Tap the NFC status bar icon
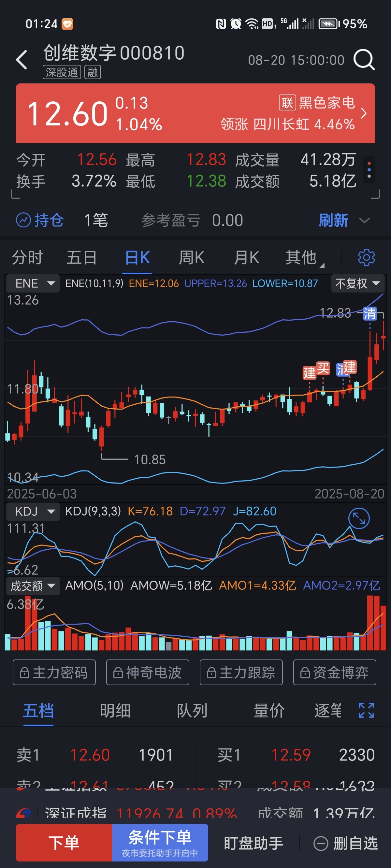This screenshot has width=391, height=868. point(221,24)
